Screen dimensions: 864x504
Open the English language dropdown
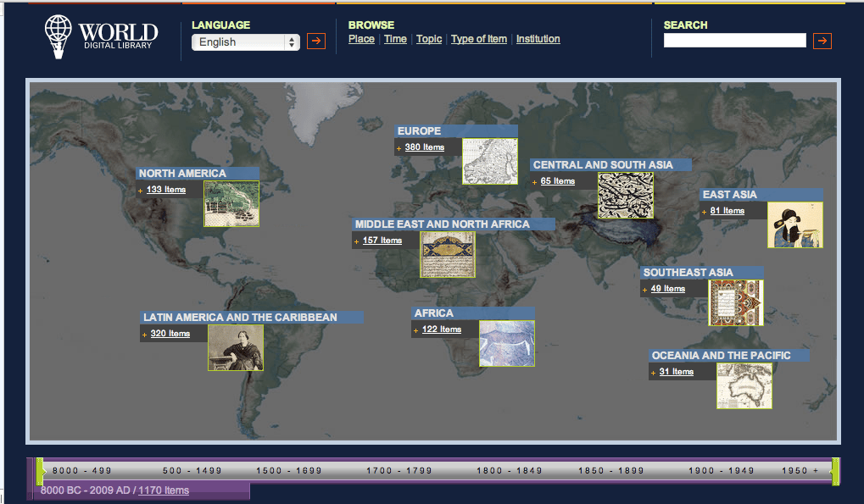coord(245,41)
